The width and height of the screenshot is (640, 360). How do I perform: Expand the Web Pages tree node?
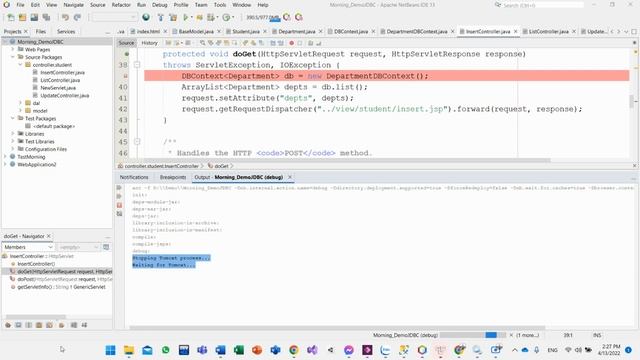pos(13,49)
